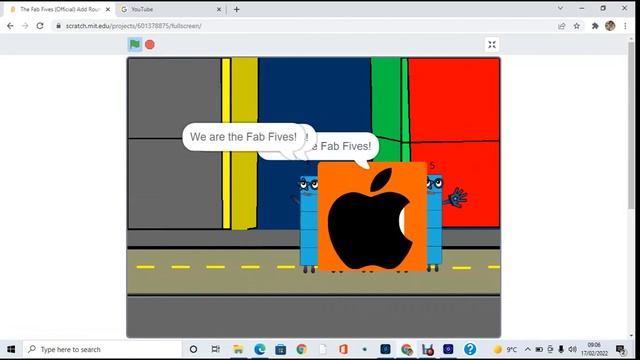
Task: Open the Chrome three-dot menu
Action: pos(625,26)
